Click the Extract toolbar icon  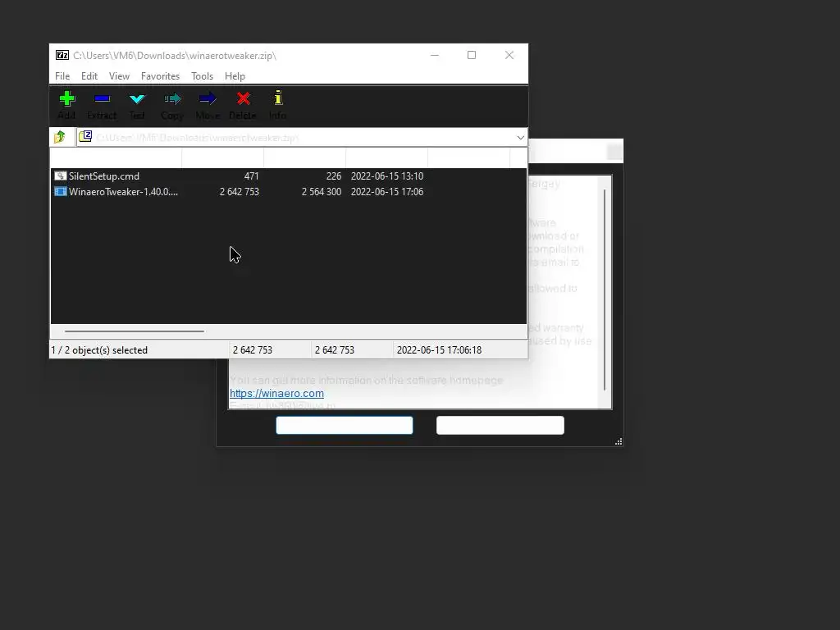(x=102, y=99)
